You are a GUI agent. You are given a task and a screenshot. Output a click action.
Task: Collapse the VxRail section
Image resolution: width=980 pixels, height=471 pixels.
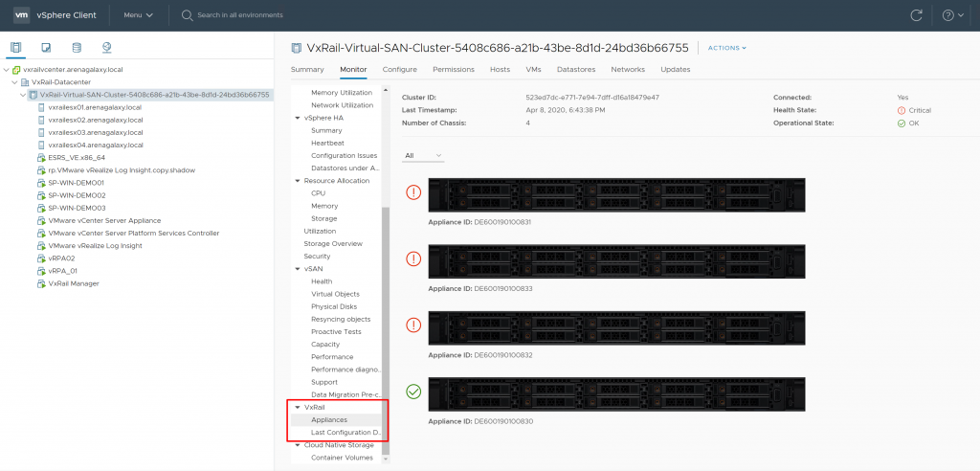[x=298, y=407]
